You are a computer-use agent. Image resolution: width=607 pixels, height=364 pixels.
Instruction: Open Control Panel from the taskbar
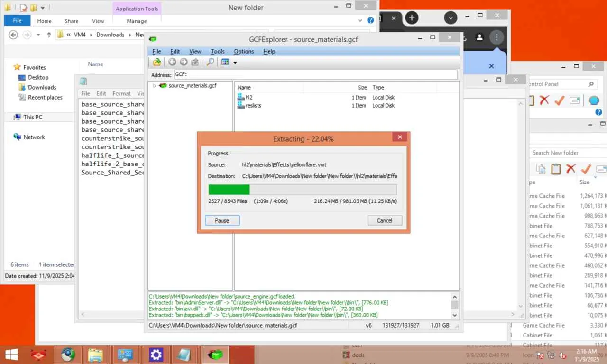[x=126, y=355]
